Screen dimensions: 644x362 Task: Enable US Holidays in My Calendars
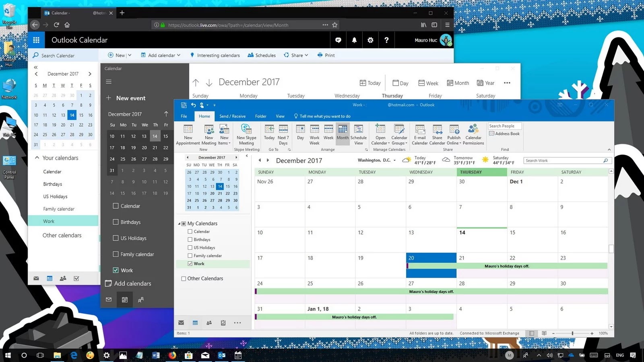190,248
